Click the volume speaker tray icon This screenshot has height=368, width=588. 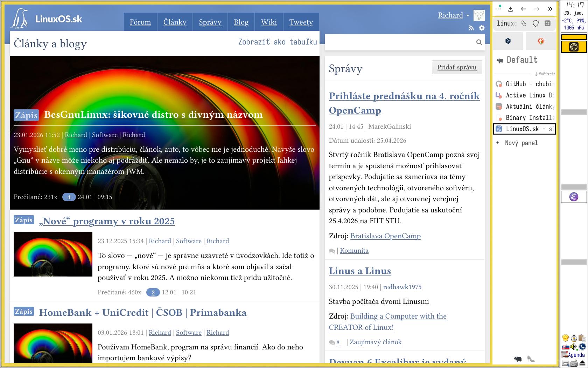click(x=573, y=347)
